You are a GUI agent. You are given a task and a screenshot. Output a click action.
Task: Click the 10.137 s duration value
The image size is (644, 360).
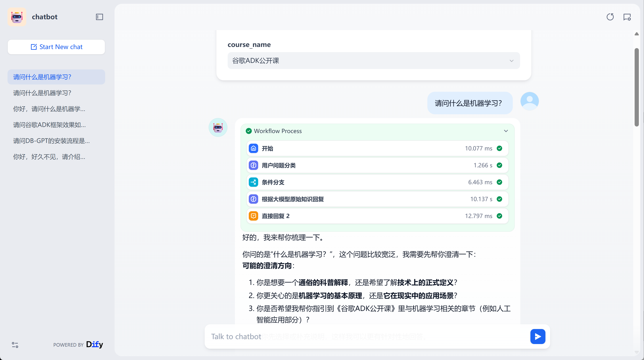[x=481, y=199]
